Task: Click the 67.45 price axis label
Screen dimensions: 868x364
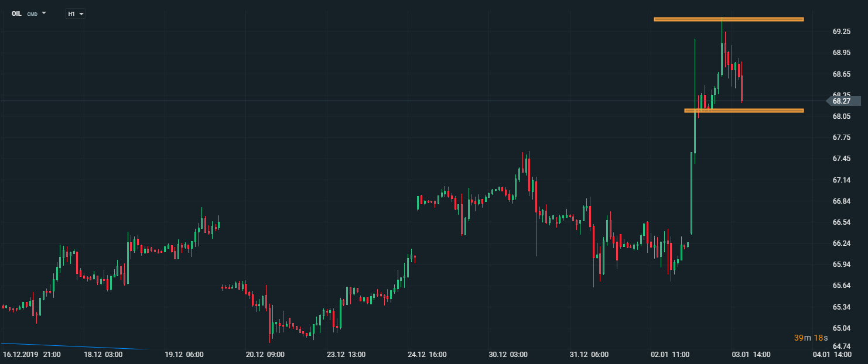Action: (842, 159)
